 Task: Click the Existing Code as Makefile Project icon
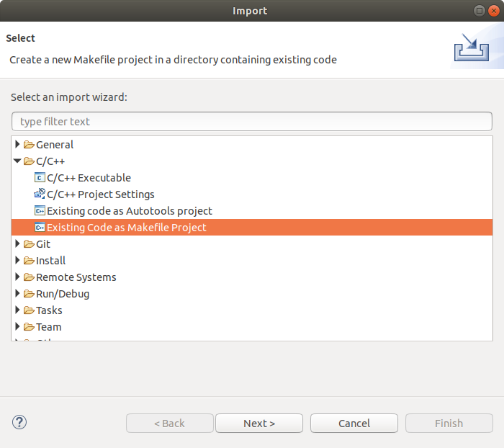click(40, 228)
